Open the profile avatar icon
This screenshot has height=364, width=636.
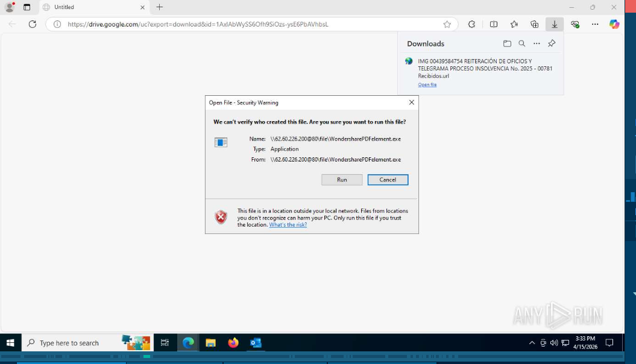[9, 7]
